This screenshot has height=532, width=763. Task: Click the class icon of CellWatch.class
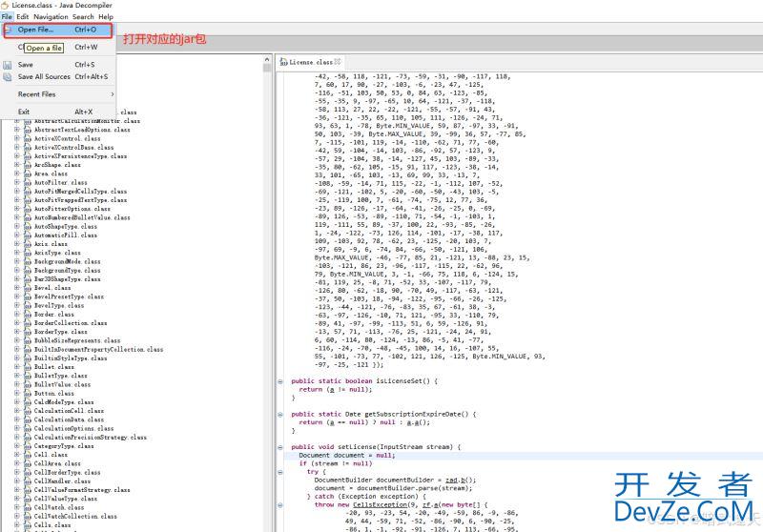pos(28,507)
